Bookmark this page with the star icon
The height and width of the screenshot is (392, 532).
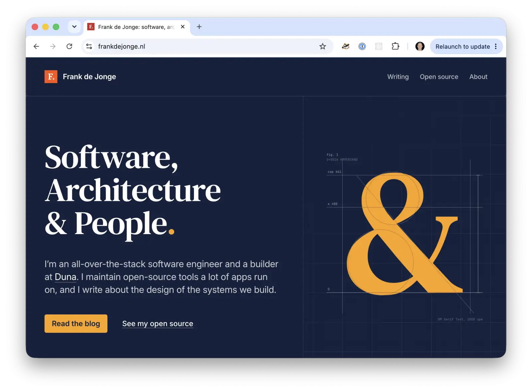(323, 47)
